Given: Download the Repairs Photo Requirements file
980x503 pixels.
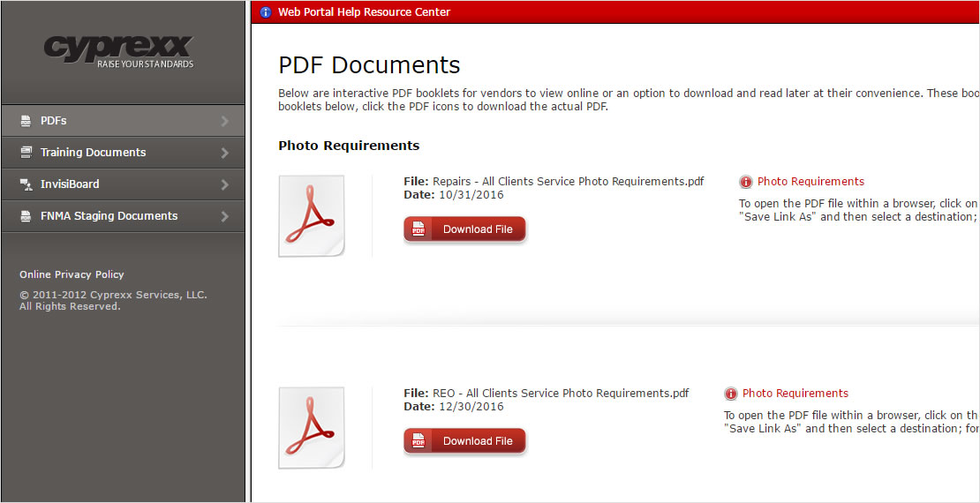Looking at the screenshot, I should pyautogui.click(x=464, y=229).
